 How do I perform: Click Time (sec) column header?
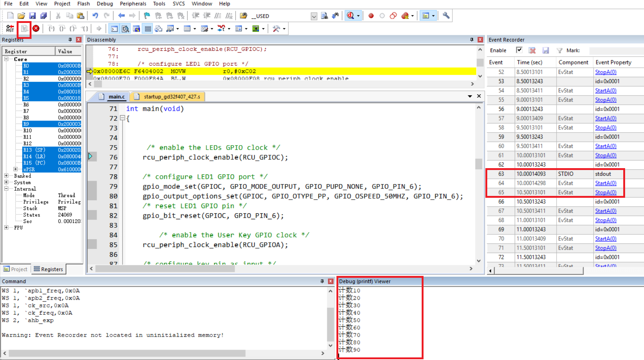tap(535, 62)
